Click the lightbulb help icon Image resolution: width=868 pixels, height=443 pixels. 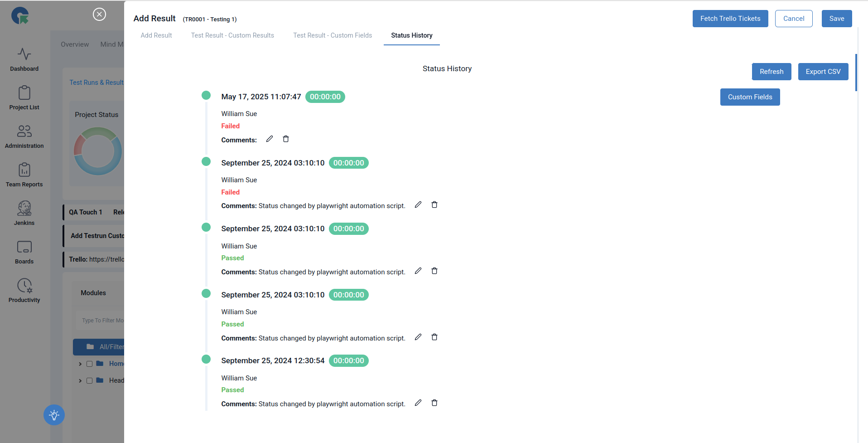click(x=54, y=415)
